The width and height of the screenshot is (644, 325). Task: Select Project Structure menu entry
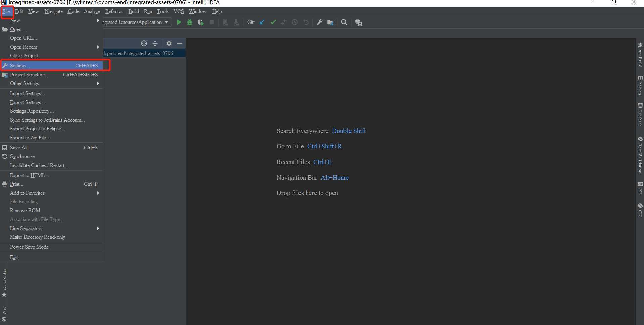coord(51,75)
